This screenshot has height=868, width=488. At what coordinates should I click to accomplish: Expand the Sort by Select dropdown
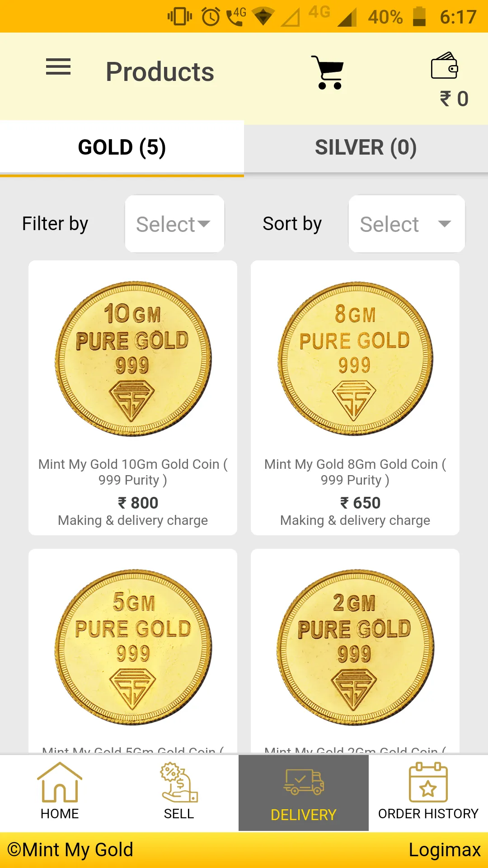pyautogui.click(x=407, y=224)
